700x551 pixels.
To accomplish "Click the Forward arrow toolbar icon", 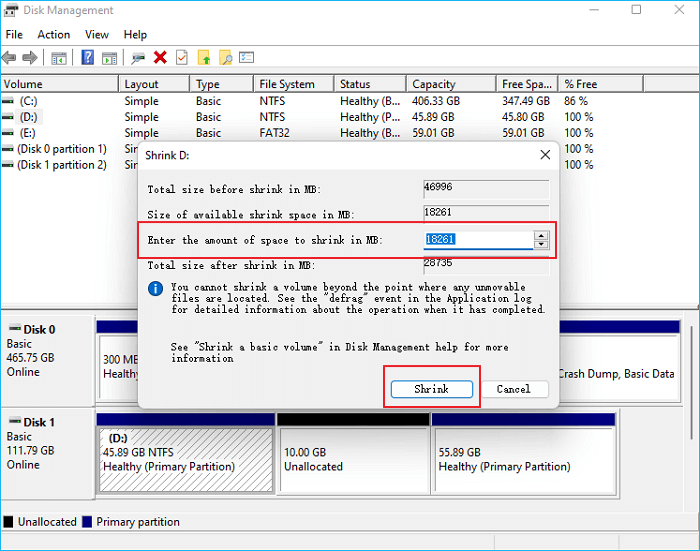I will pyautogui.click(x=30, y=58).
